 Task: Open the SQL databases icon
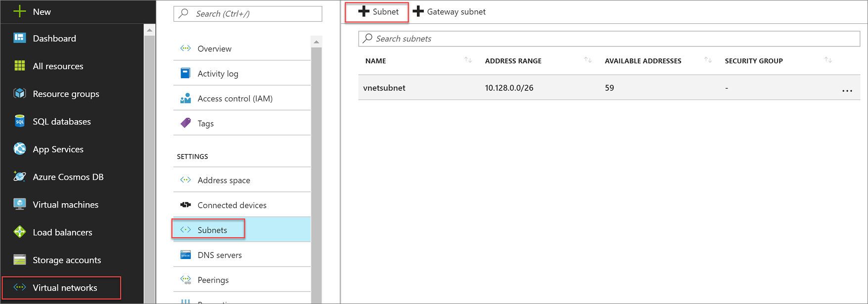point(20,121)
